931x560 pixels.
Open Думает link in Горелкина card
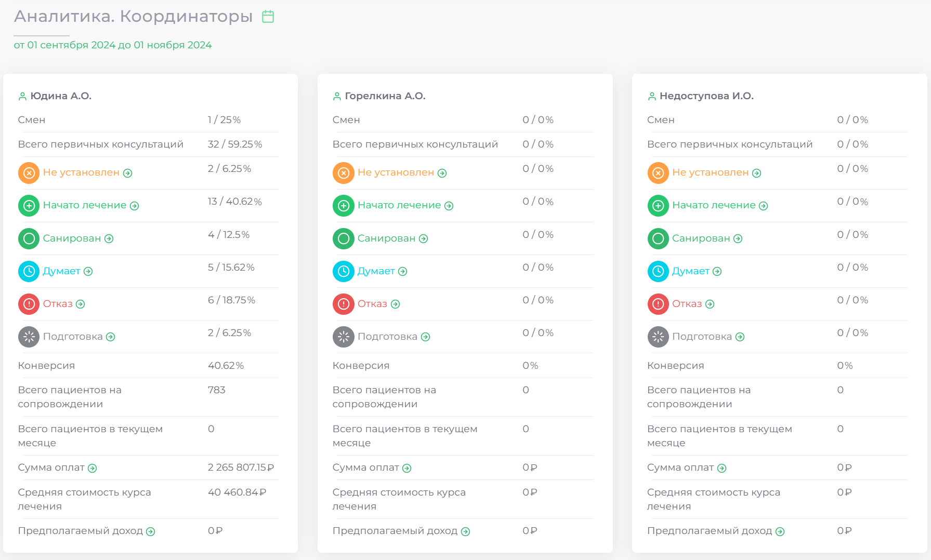(382, 271)
